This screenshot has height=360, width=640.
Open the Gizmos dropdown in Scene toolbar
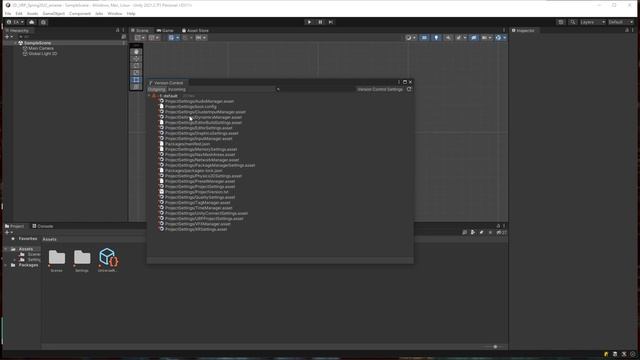pos(500,38)
